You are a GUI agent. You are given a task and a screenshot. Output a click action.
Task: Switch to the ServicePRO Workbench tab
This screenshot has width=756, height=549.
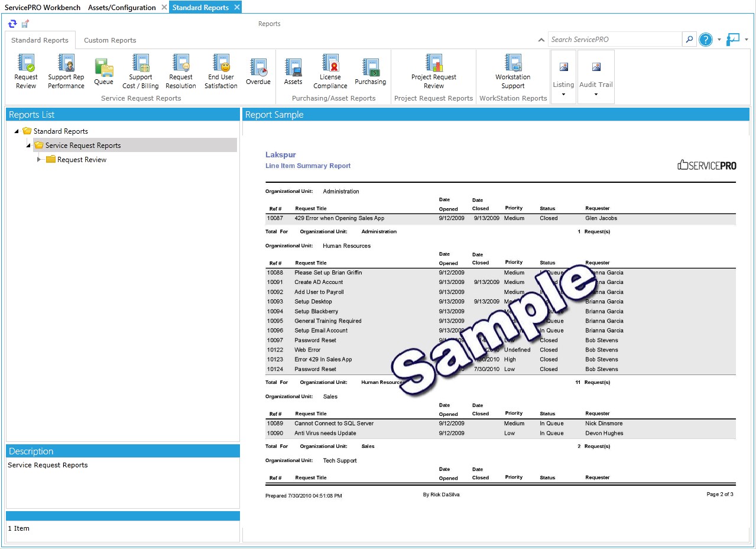[43, 8]
